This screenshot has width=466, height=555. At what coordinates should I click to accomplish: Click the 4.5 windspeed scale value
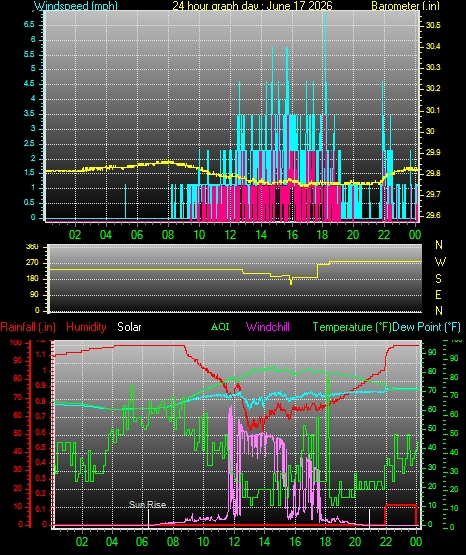29,84
